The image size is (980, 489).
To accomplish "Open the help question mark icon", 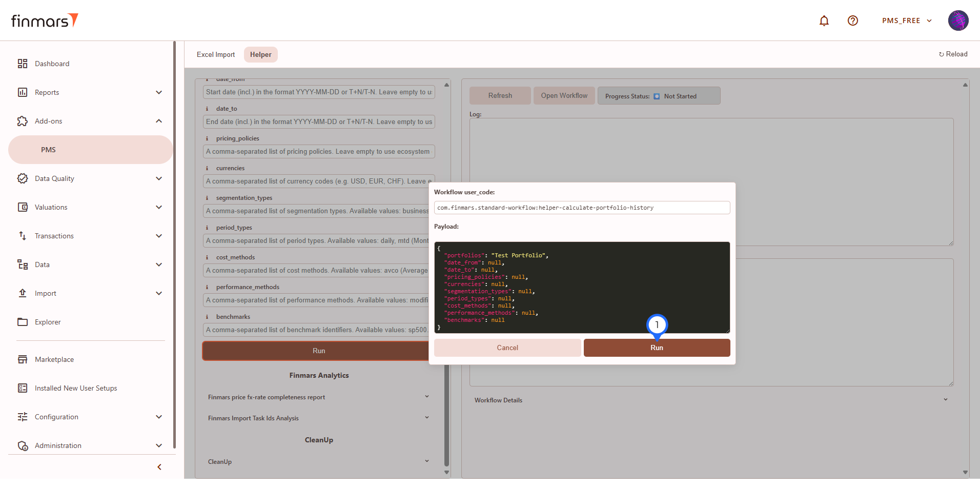I will coord(852,21).
